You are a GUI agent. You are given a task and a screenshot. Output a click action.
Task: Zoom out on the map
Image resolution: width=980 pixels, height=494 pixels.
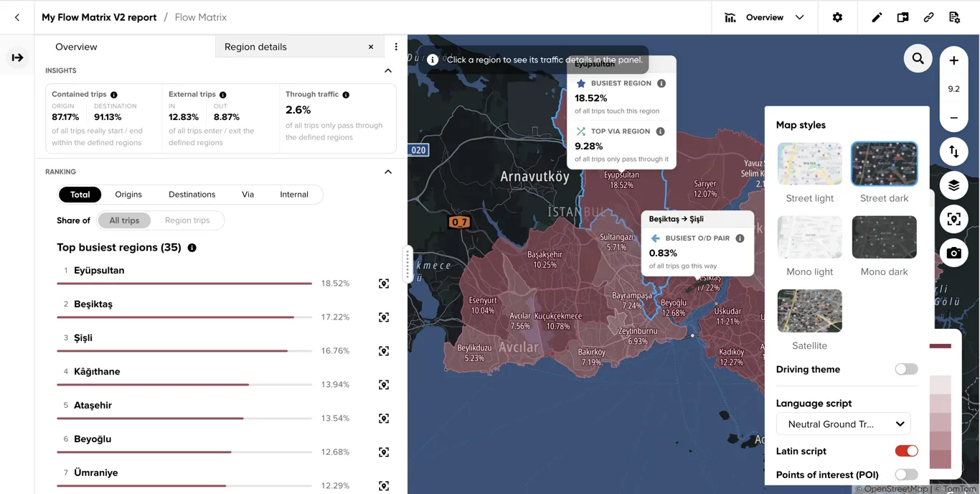point(953,118)
